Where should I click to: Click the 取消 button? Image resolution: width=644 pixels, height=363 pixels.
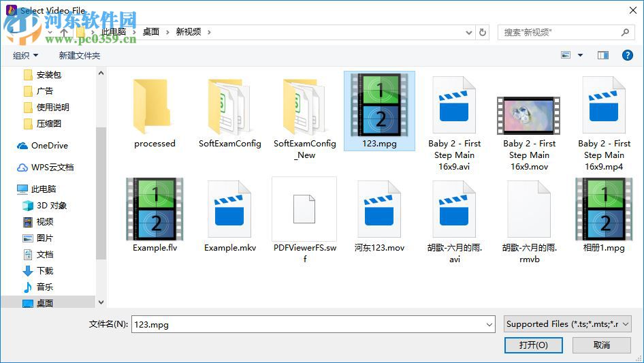pyautogui.click(x=602, y=345)
